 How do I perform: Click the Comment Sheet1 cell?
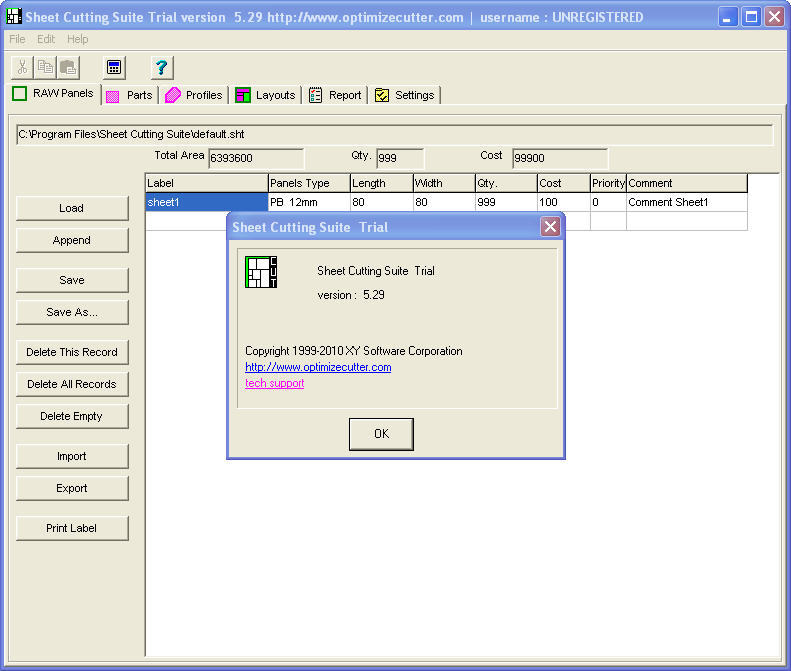click(x=687, y=202)
